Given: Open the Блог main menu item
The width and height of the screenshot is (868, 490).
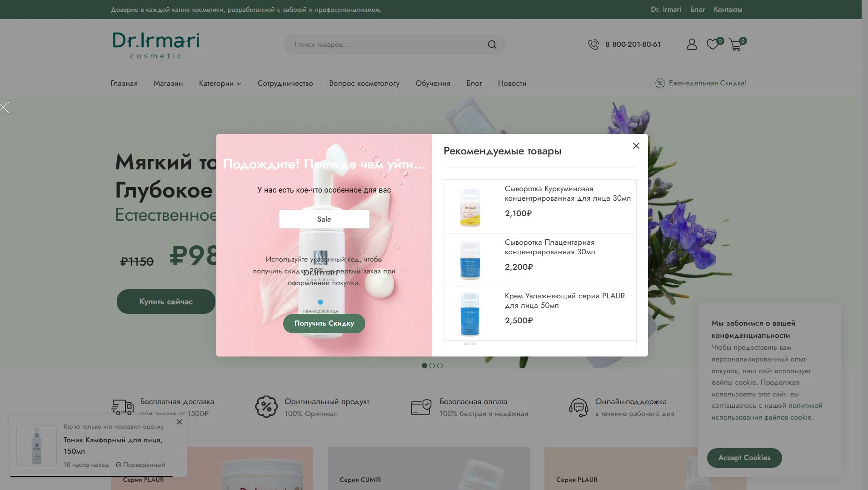Looking at the screenshot, I should (474, 84).
